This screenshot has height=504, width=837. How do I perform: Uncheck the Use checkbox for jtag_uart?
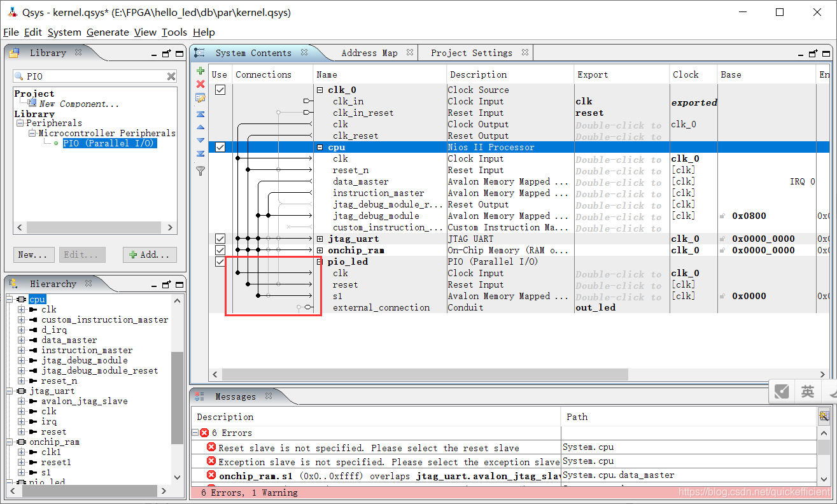[x=220, y=239]
